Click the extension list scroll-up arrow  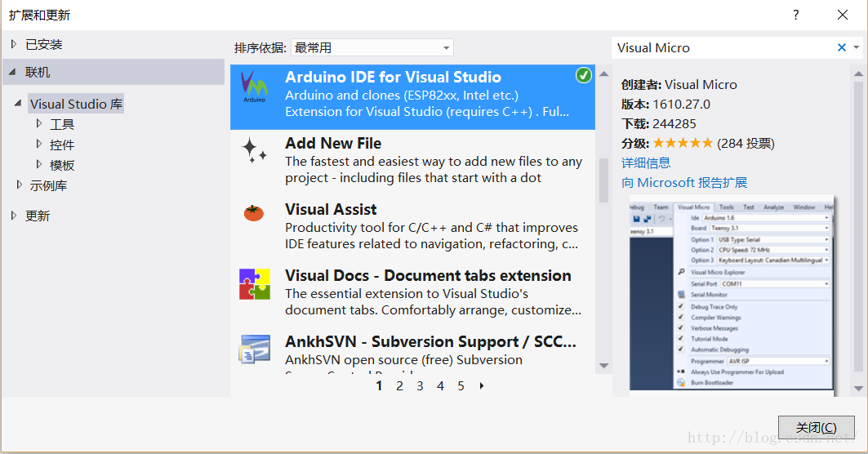[604, 73]
